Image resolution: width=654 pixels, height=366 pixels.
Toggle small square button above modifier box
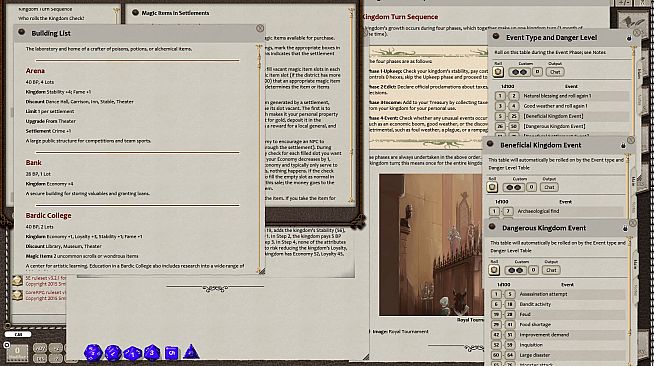(x=6, y=345)
